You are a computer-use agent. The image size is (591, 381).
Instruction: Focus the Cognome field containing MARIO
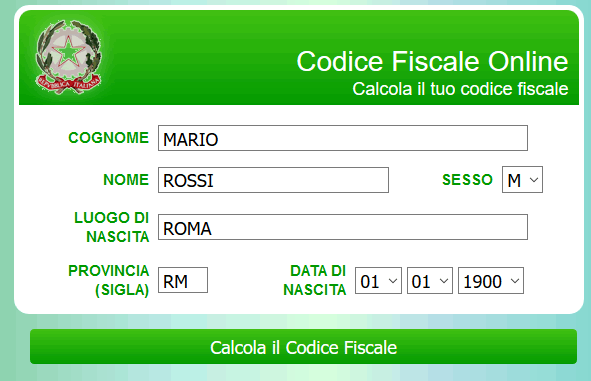point(343,138)
